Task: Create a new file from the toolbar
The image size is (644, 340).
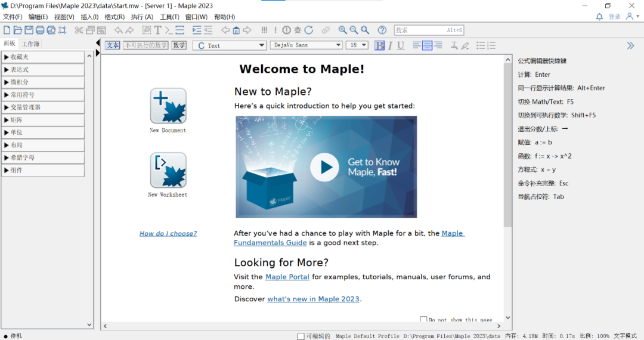Action: point(7,30)
